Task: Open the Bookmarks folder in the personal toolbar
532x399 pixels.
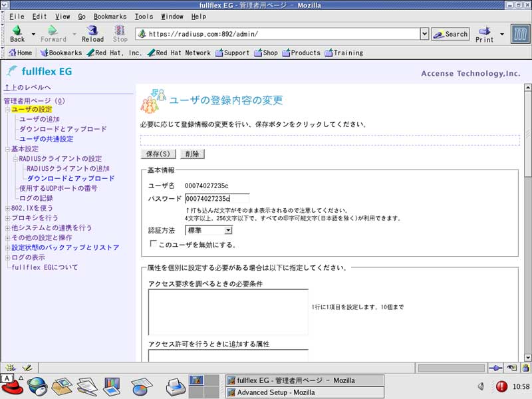Action: pyautogui.click(x=61, y=53)
